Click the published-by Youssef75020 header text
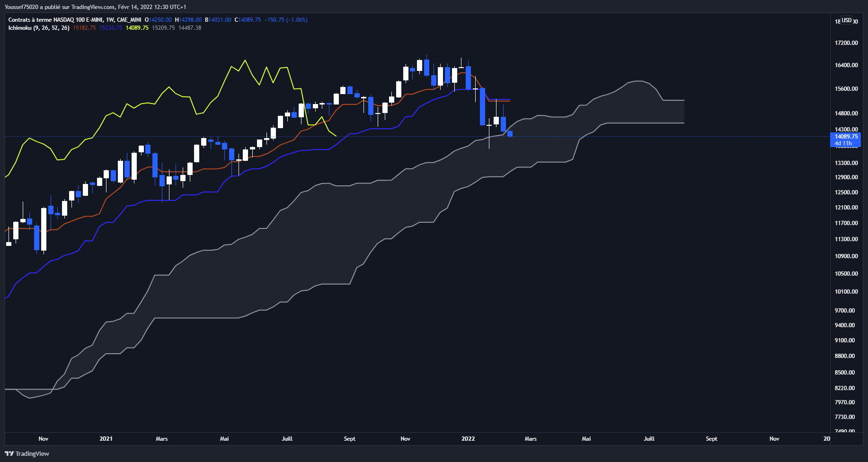Viewport: 868px width, 462px height. point(95,7)
